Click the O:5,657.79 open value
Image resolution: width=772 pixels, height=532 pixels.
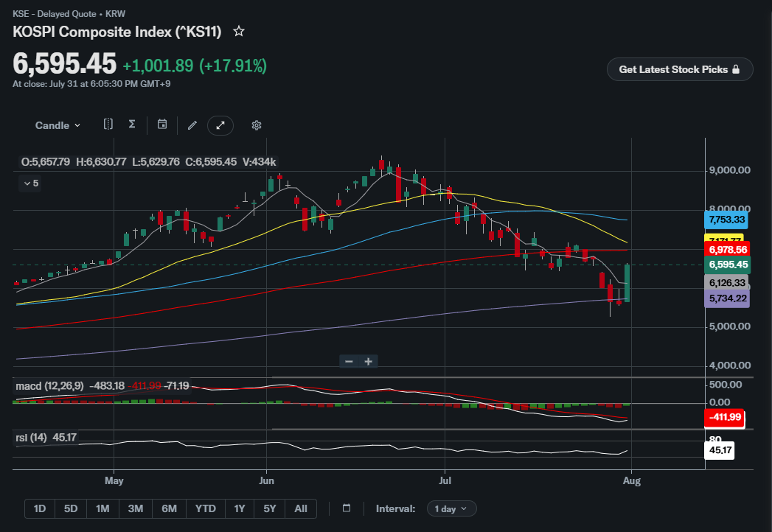(x=45, y=162)
